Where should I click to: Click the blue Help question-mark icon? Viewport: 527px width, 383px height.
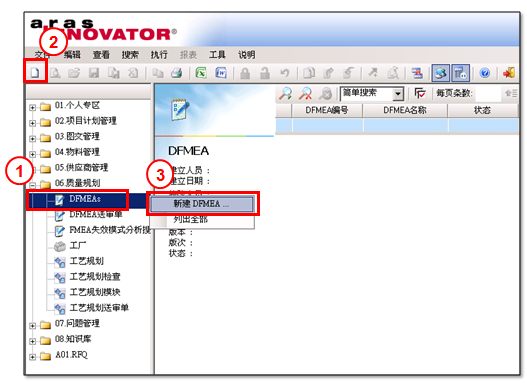[484, 73]
